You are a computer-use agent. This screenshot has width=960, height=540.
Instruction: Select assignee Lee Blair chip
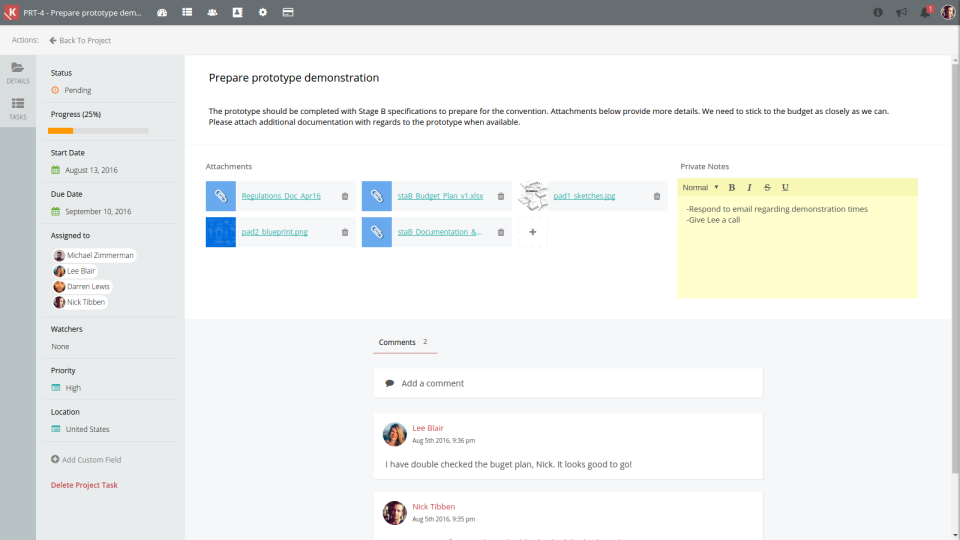[75, 271]
